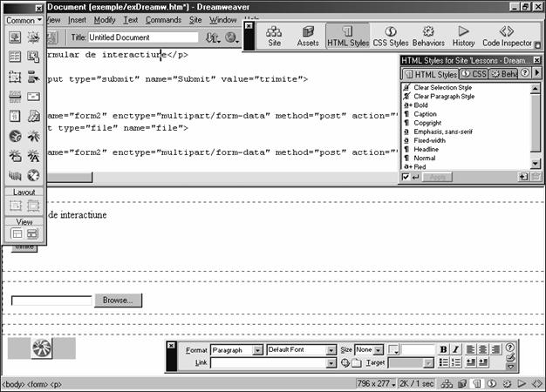Select <form> tag in the tag selector

[38, 384]
